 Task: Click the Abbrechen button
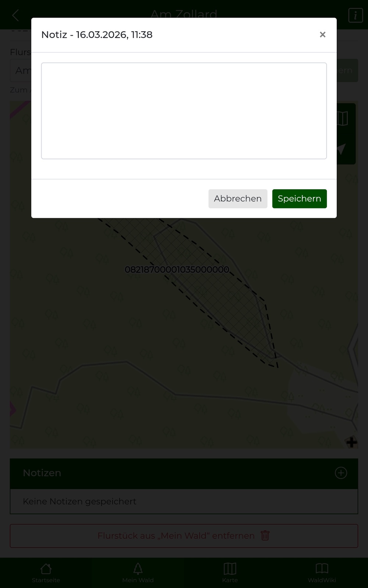238,199
